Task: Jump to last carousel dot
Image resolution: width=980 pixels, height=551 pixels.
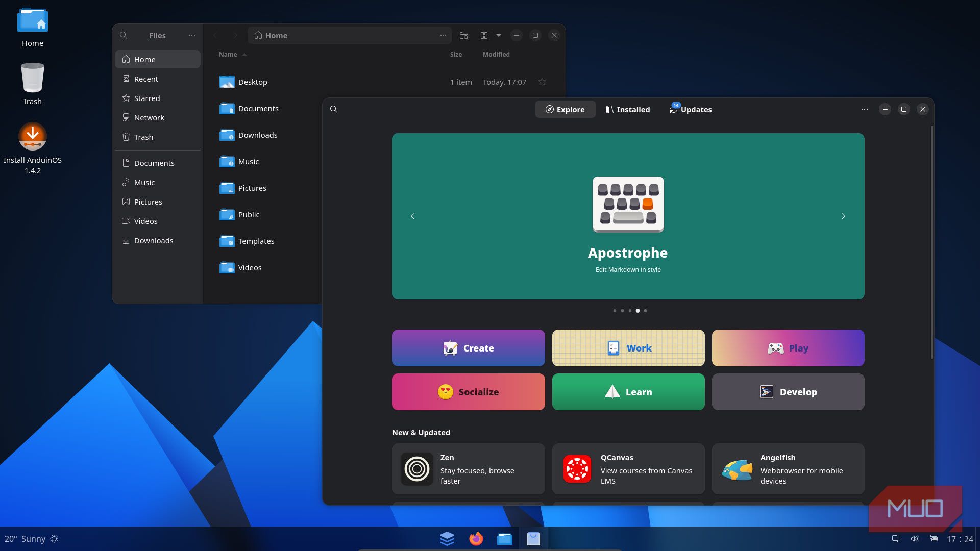Action: click(x=645, y=310)
